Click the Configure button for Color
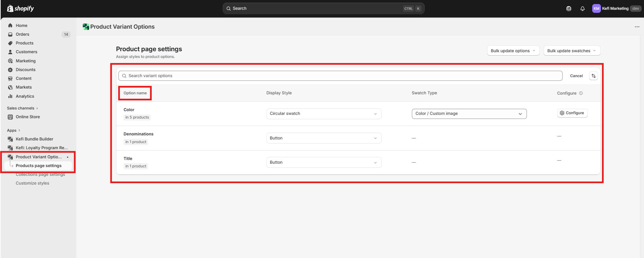Image resolution: width=644 pixels, height=258 pixels. [572, 113]
